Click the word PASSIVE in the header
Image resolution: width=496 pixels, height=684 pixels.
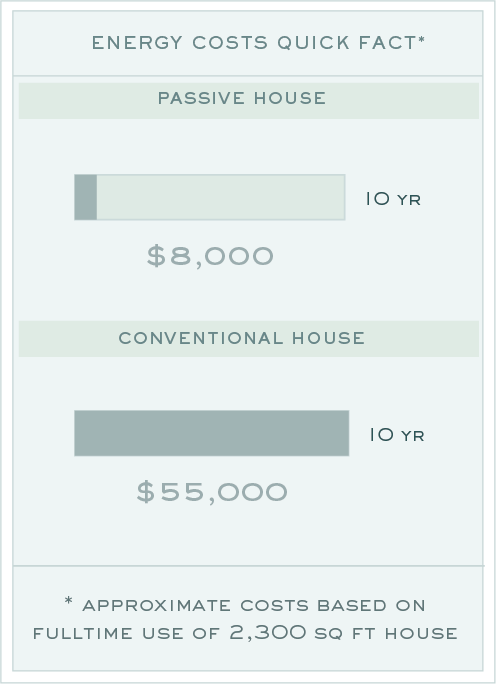pos(201,98)
